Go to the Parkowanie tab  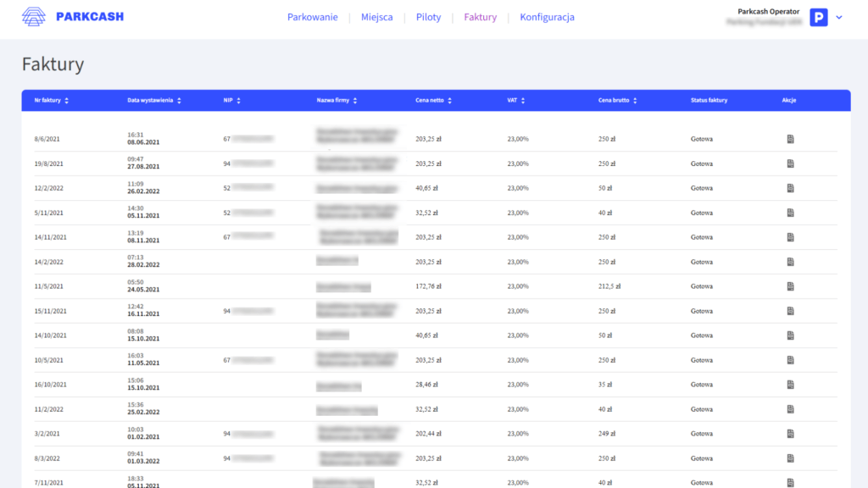(x=312, y=17)
